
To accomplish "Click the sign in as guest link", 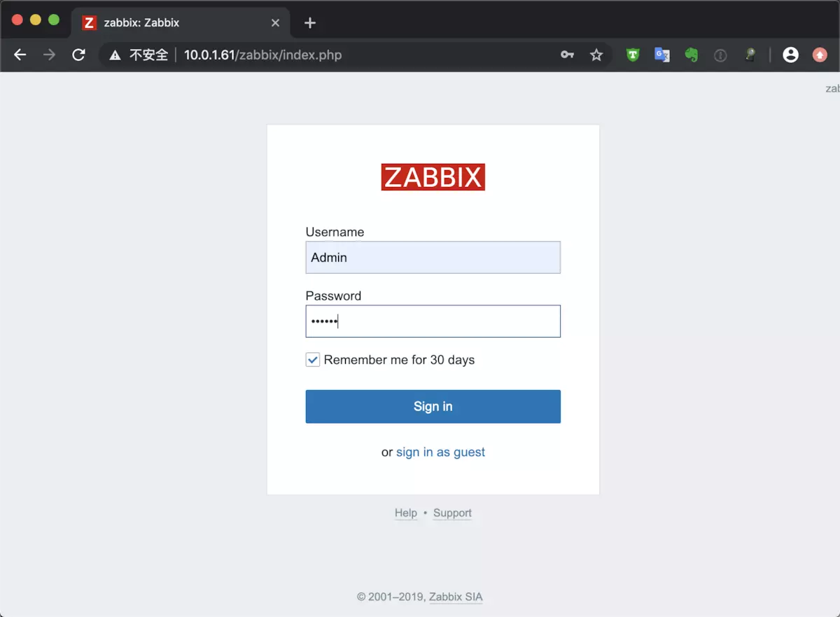I will pos(440,452).
